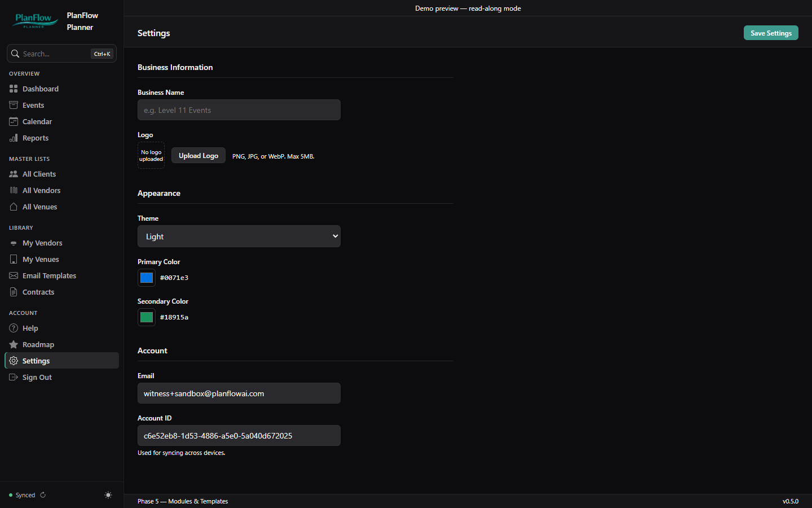Click 'Used for syncing across devices.' text
This screenshot has width=812, height=508.
pyautogui.click(x=182, y=453)
